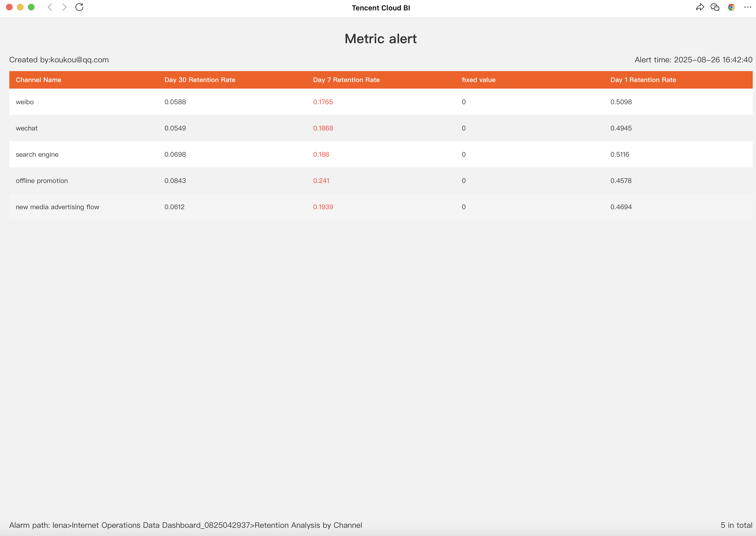
Task: Click the red 0.1868 wechat value
Action: pos(323,128)
